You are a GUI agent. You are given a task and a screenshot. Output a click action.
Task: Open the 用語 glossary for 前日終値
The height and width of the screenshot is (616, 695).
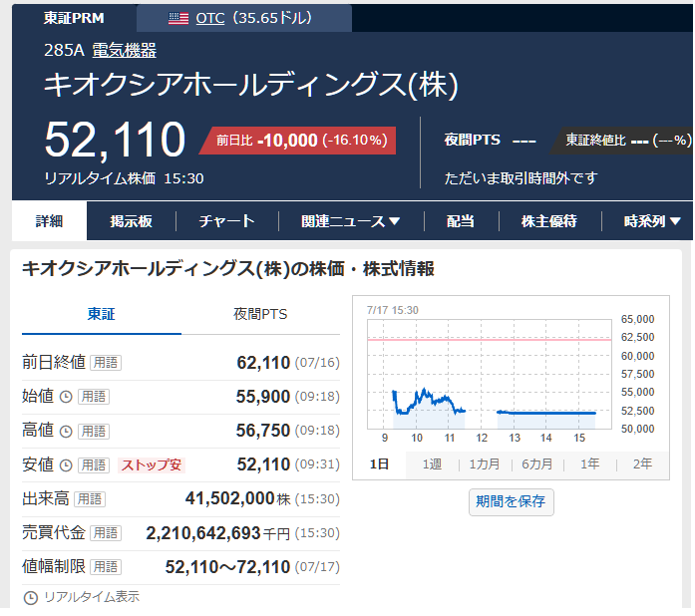coord(106,363)
